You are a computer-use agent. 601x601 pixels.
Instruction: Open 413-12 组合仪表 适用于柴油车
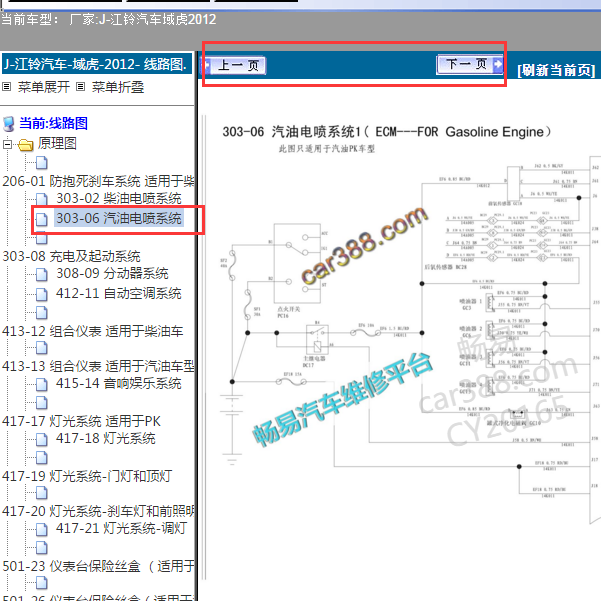pyautogui.click(x=92, y=331)
